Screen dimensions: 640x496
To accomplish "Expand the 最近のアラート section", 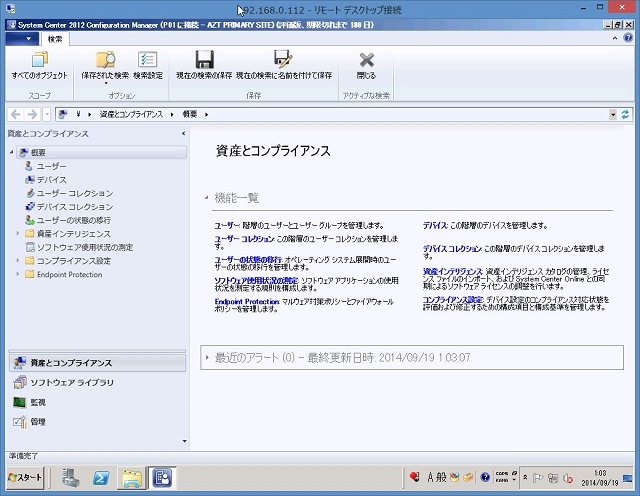I will (207, 358).
